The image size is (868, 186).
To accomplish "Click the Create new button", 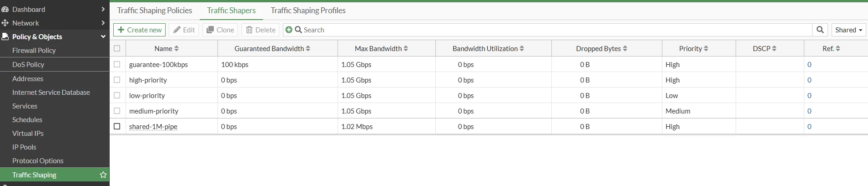I will [140, 30].
